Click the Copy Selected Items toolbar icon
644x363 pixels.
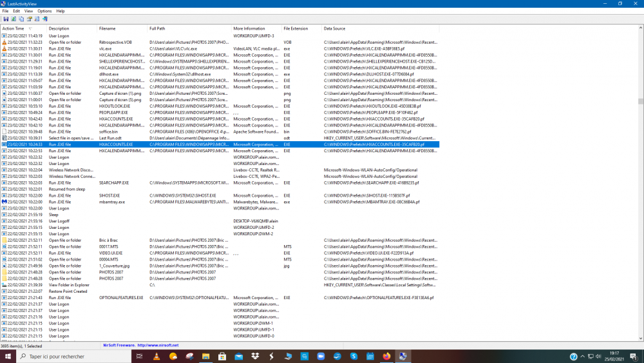point(21,19)
